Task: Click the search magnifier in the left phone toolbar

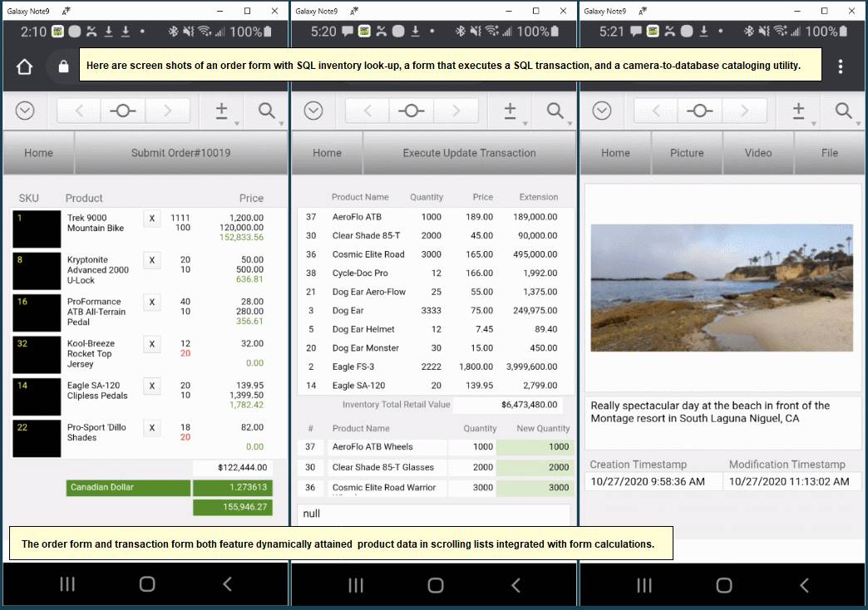Action: pyautogui.click(x=267, y=111)
